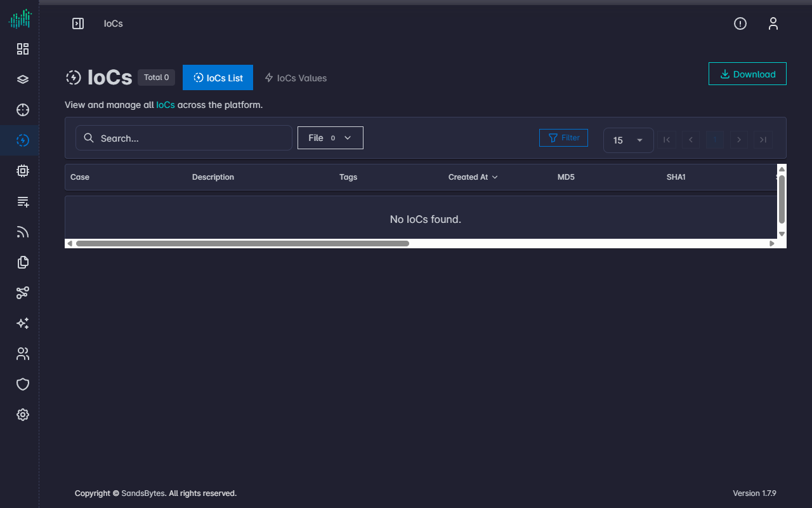Screen dimensions: 812x508
Task: Open the users icon in sidebar
Action: [23, 354]
